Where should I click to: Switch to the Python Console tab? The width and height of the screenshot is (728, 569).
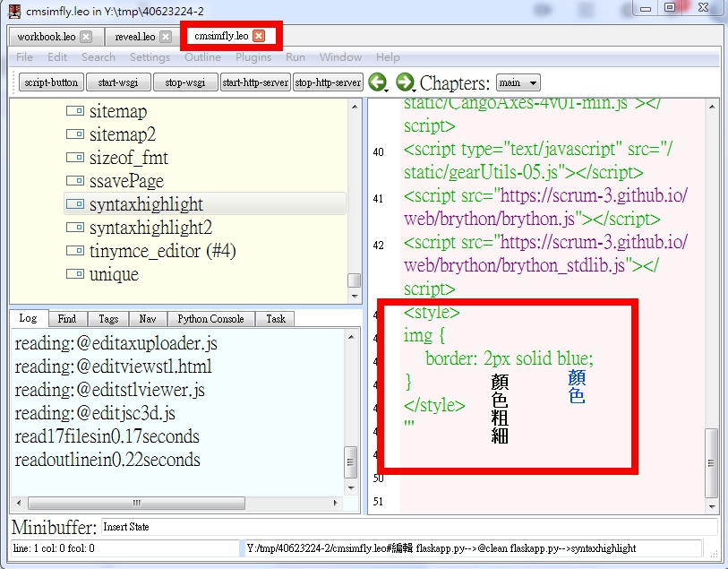[x=210, y=319]
